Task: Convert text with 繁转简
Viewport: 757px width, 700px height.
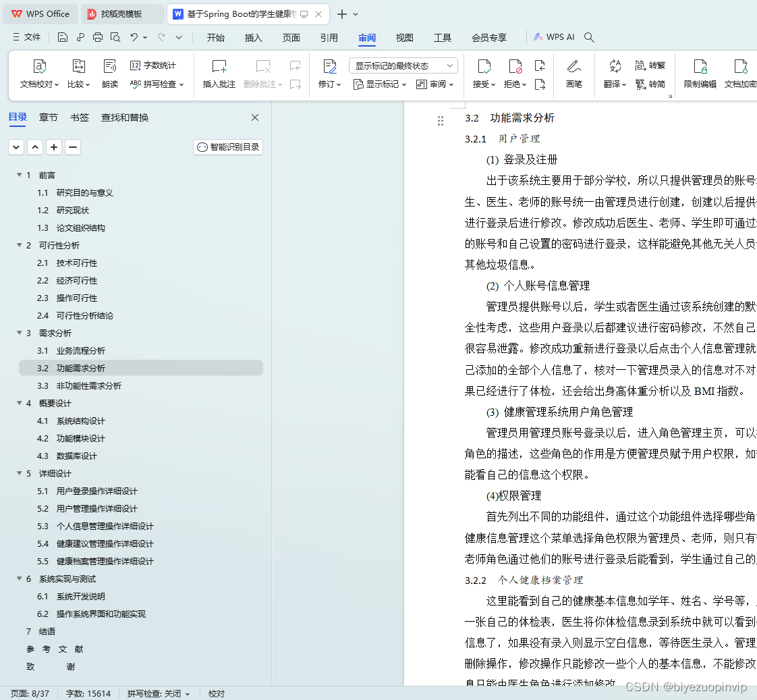Action: [x=650, y=84]
